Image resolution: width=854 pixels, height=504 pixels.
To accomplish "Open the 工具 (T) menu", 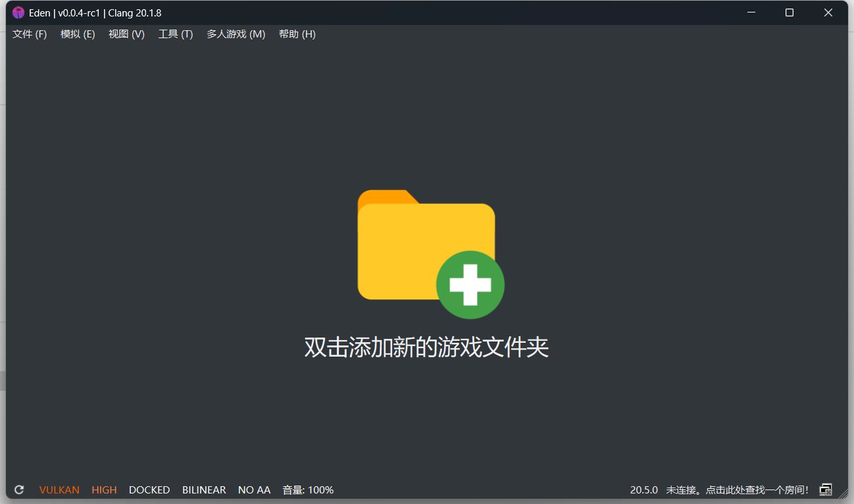I will coord(176,34).
